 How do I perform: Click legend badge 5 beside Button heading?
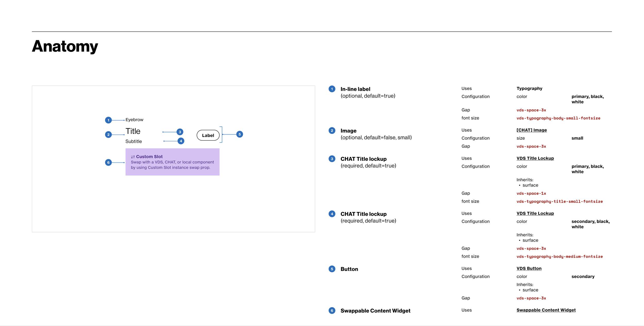[x=332, y=269]
